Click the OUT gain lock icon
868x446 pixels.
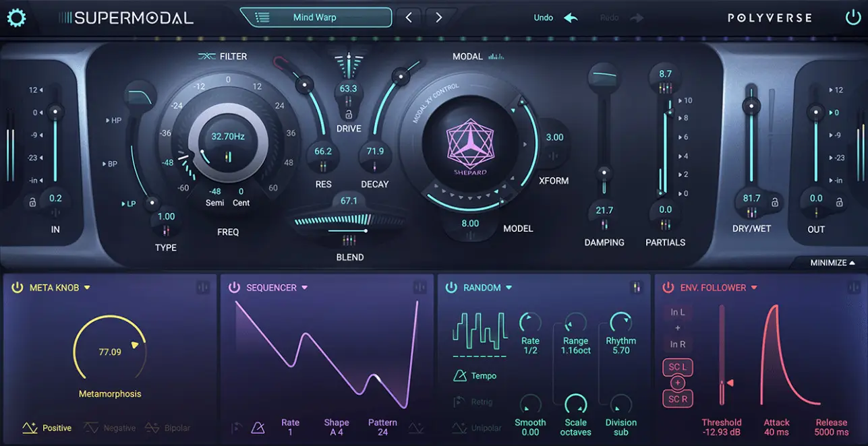(840, 201)
